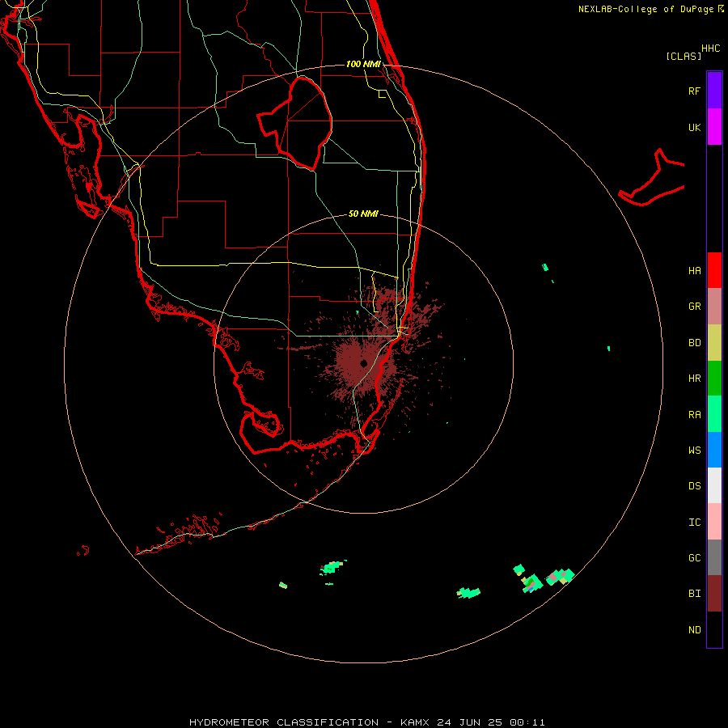Viewport: 728px width, 728px height.
Task: Select the light pink IC legend swatch
Action: pos(714,522)
